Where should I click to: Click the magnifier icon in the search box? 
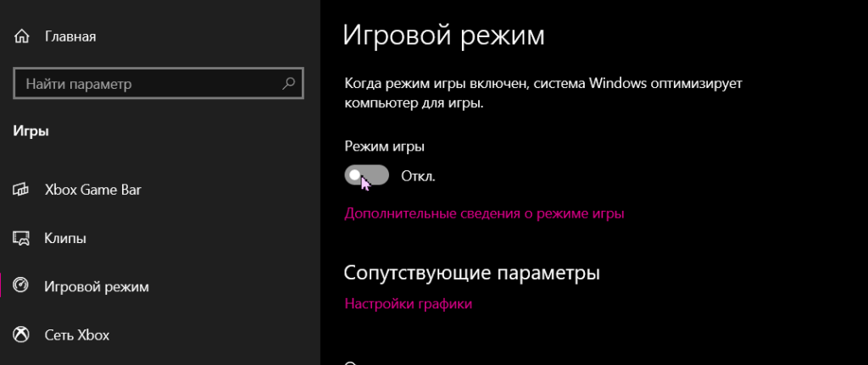[289, 84]
